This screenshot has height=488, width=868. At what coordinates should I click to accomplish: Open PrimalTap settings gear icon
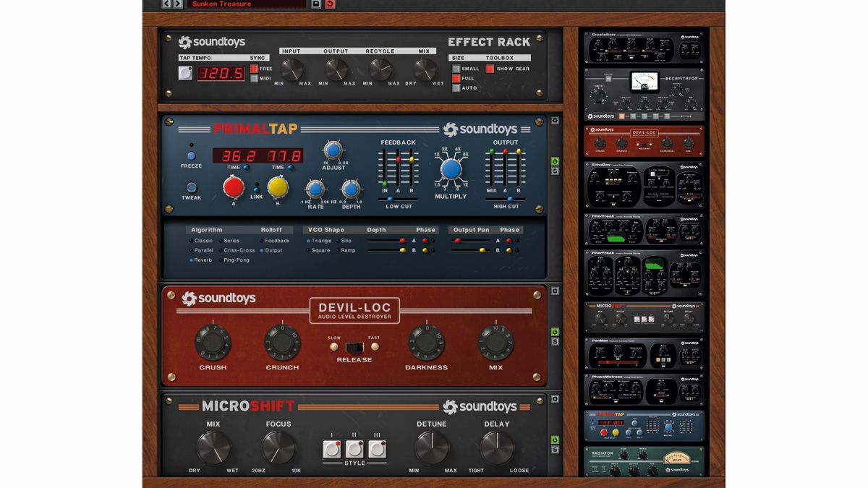[555, 121]
